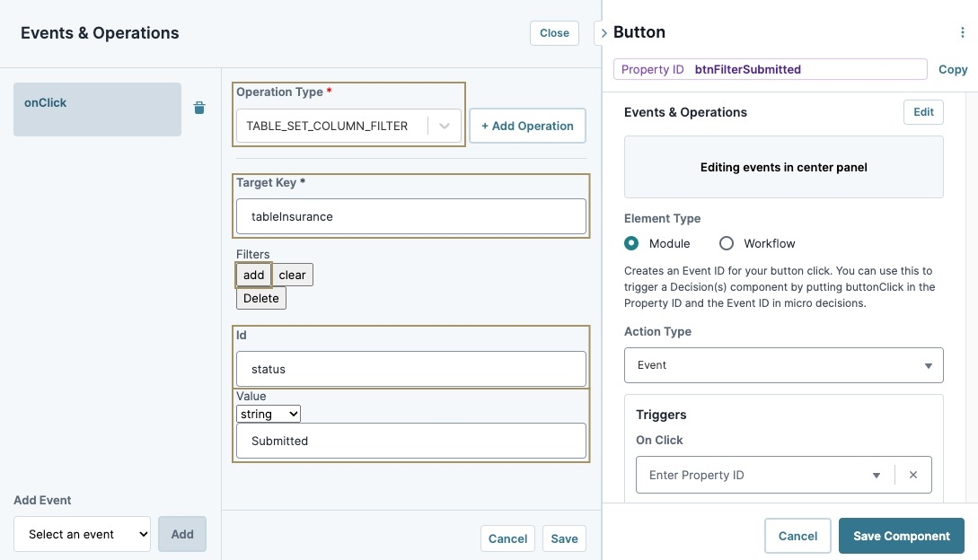Viewport: 978px width, 560px height.
Task: Expand the On Click Property ID dropdown
Action: [877, 475]
